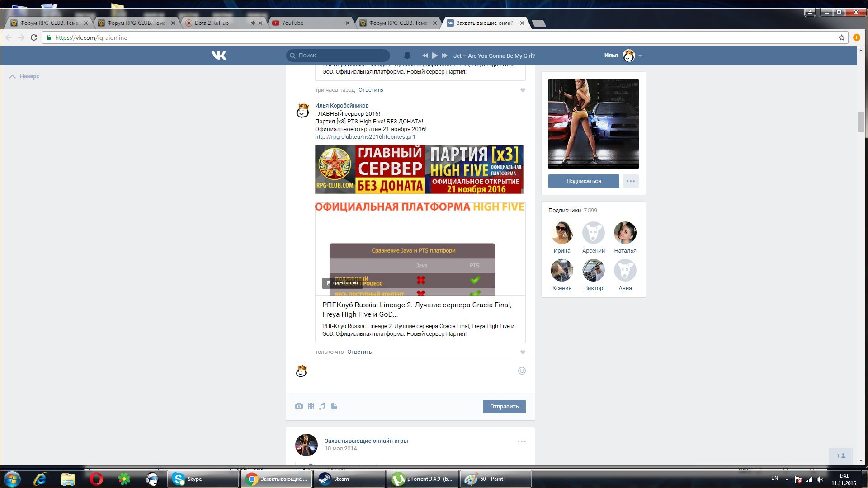Skip to previous track in VK player
The height and width of the screenshot is (488, 868).
[x=425, y=56]
